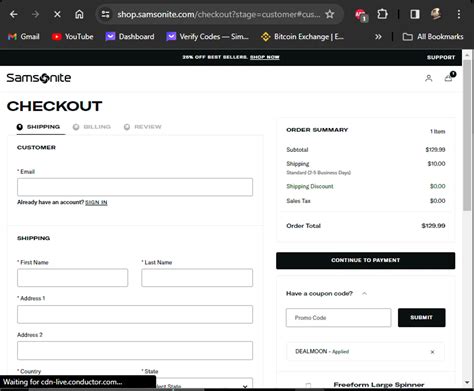Select the Billing checkout step

92,127
